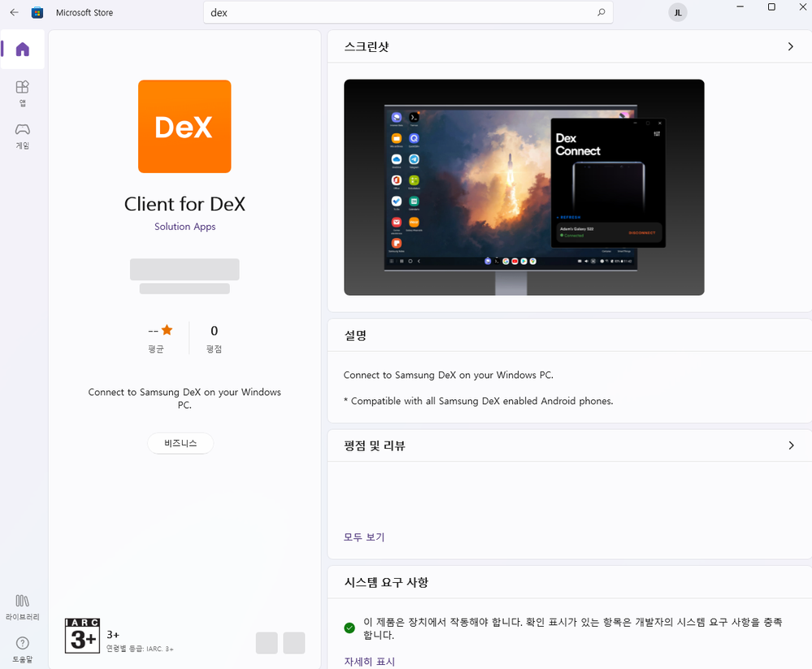Click the 설명 section heading
812x669 pixels.
(355, 336)
